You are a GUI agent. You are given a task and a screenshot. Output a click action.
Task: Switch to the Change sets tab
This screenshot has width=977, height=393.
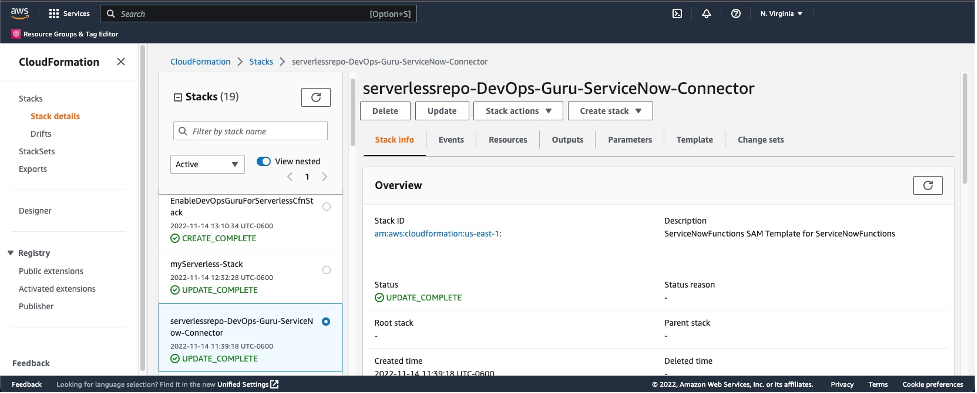point(761,140)
